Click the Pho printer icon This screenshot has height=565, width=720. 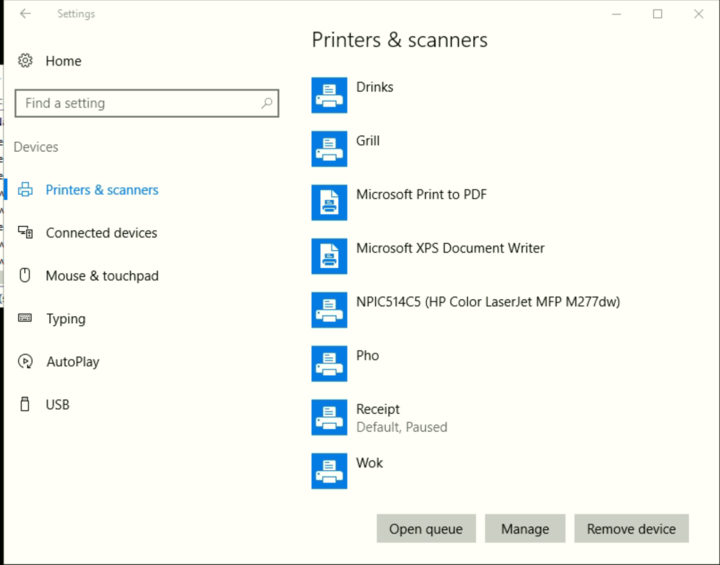[329, 364]
